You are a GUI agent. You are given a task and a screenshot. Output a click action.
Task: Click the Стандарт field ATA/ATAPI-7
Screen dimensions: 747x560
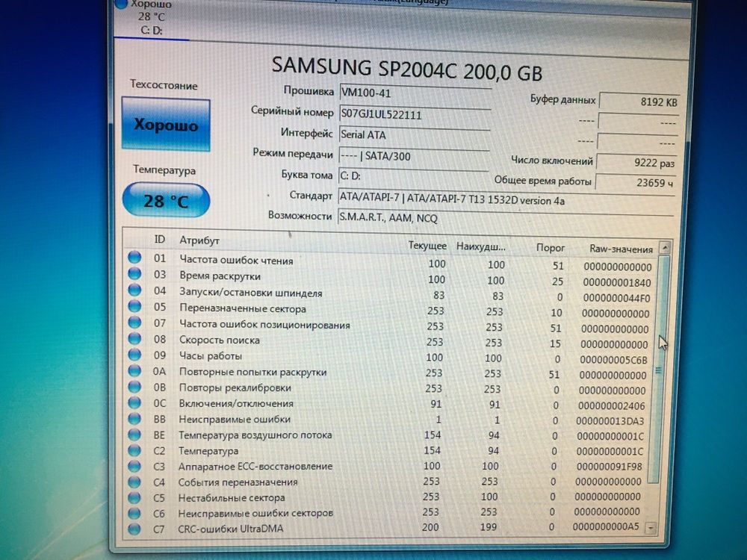point(506,199)
